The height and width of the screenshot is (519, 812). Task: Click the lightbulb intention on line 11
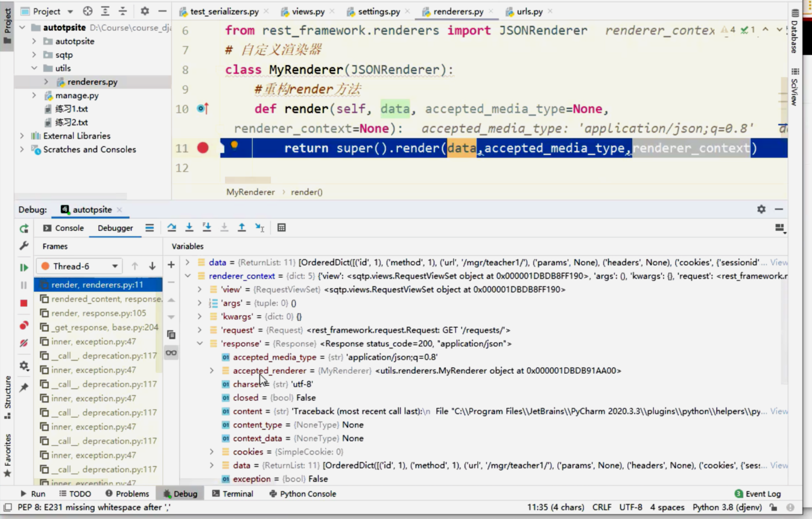(x=235, y=145)
